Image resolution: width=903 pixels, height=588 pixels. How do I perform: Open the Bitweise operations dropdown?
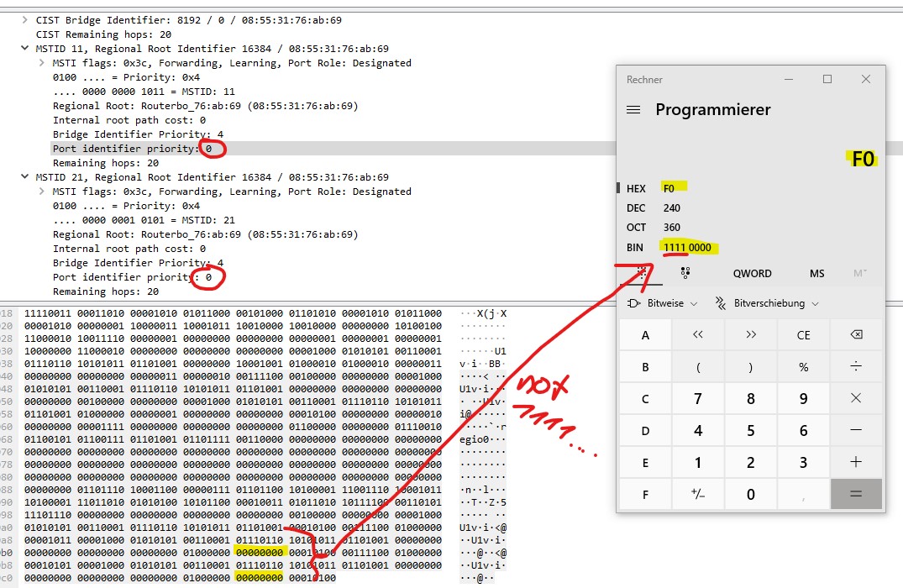[662, 303]
